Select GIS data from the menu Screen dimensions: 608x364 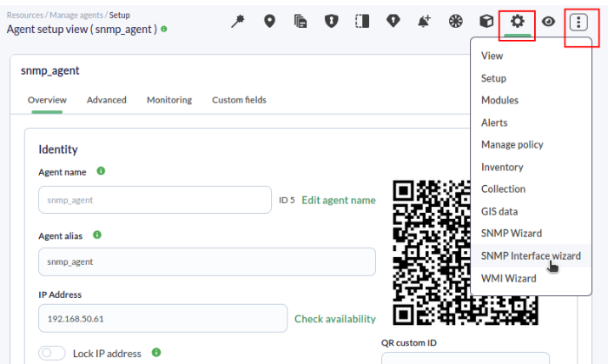point(531,212)
